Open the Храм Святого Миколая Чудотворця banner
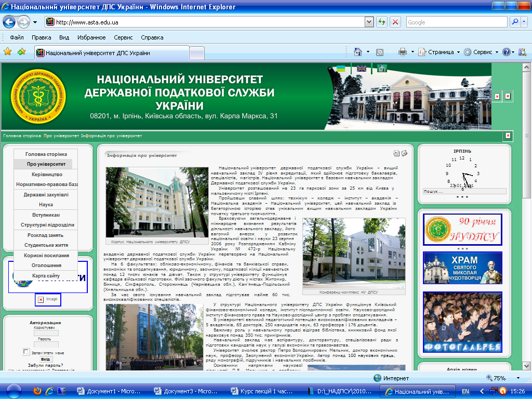The width and height of the screenshot is (532, 399). click(x=462, y=268)
